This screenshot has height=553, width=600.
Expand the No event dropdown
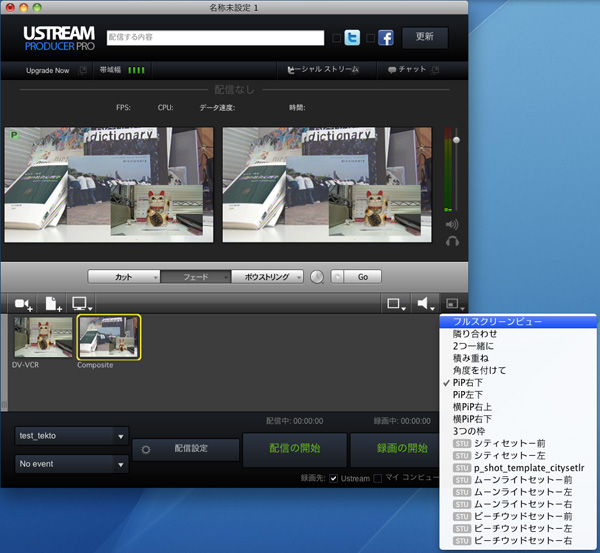[72, 464]
